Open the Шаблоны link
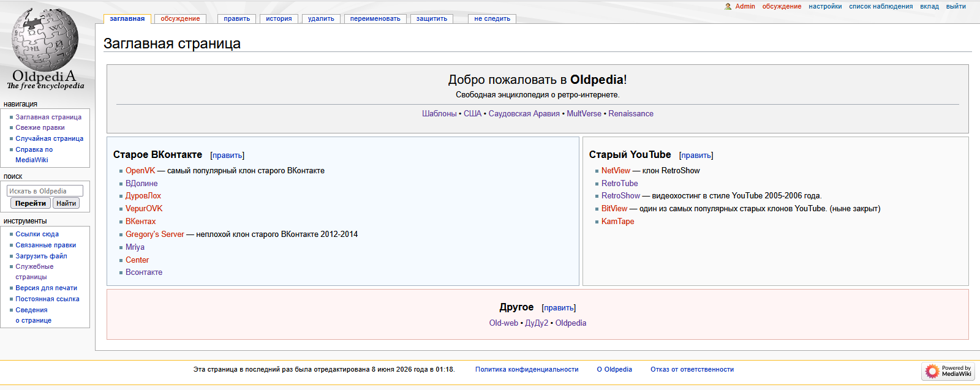980x390 pixels. (x=439, y=114)
